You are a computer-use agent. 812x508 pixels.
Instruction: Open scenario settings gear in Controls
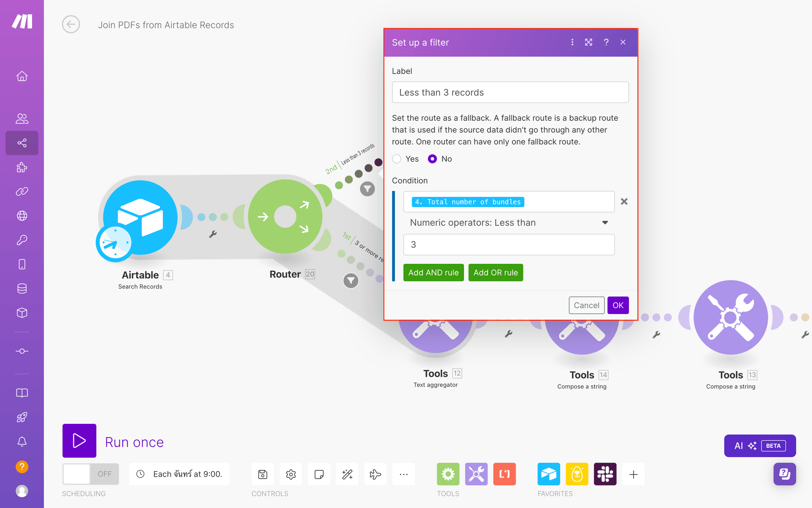pos(291,474)
